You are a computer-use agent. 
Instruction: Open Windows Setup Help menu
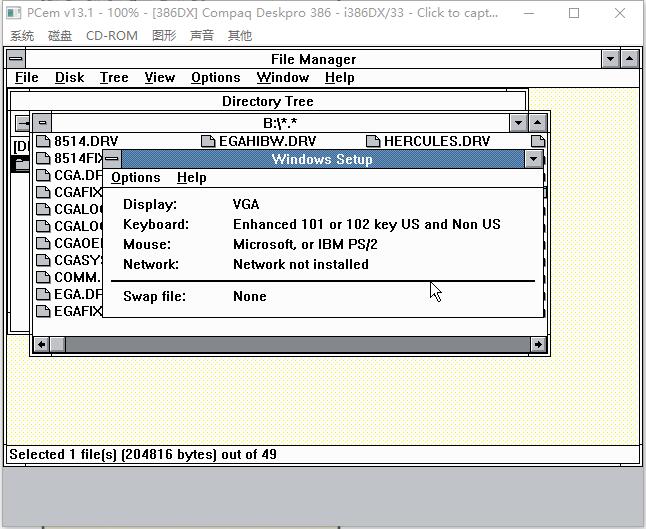(192, 178)
